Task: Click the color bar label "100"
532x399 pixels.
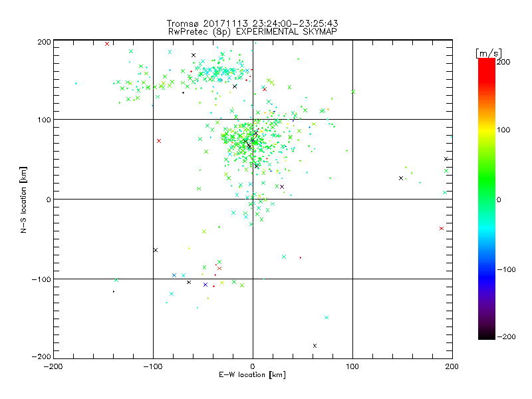Action: pos(503,130)
